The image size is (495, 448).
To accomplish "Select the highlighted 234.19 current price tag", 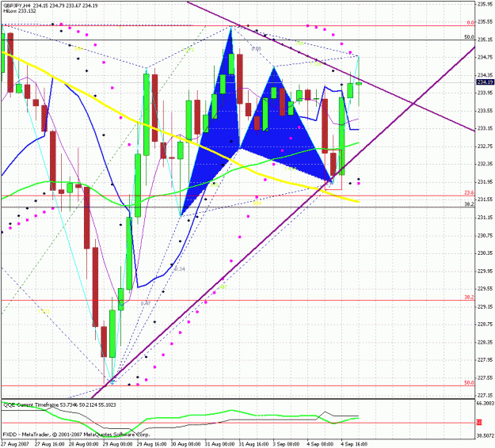I will pyautogui.click(x=485, y=82).
